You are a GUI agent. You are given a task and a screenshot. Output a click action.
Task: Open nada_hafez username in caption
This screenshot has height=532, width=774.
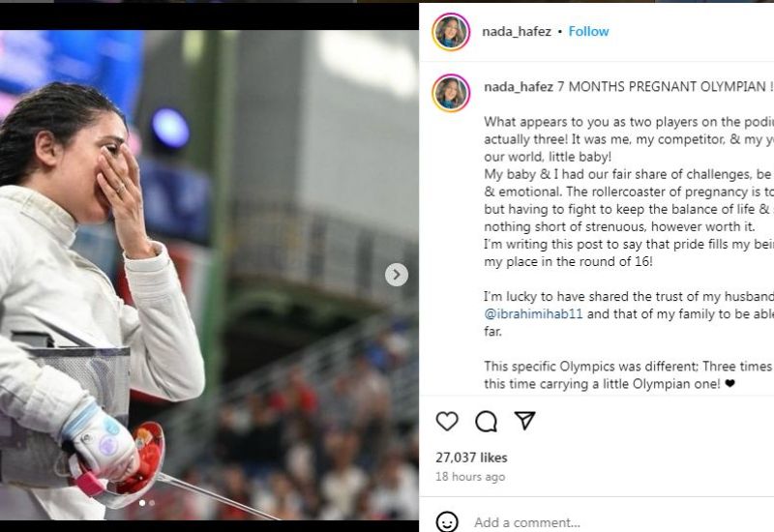(519, 87)
